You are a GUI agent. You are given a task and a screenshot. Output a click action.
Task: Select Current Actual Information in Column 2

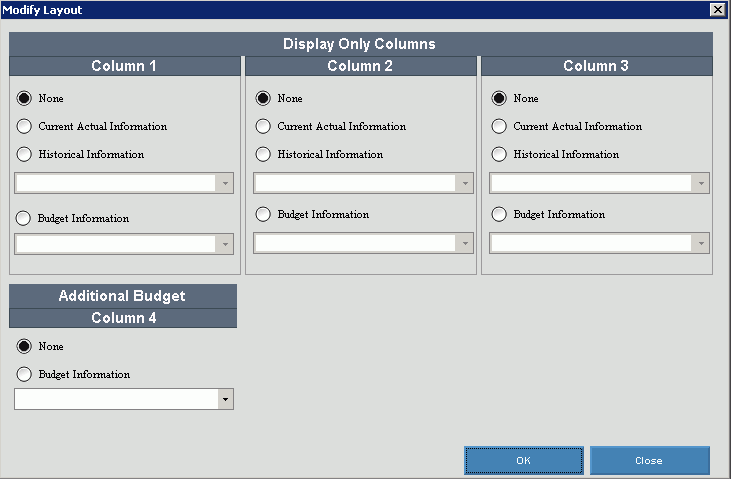263,126
